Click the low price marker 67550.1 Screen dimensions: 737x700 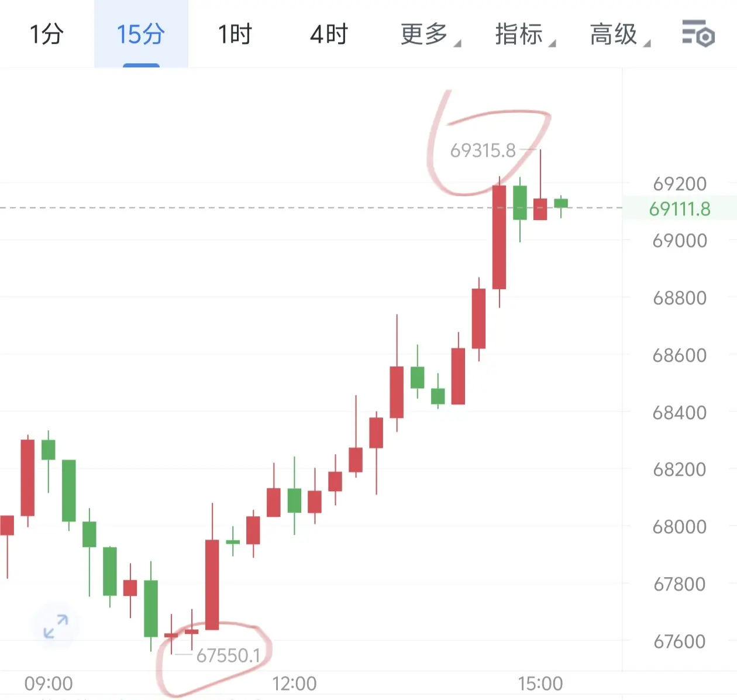[x=228, y=656]
